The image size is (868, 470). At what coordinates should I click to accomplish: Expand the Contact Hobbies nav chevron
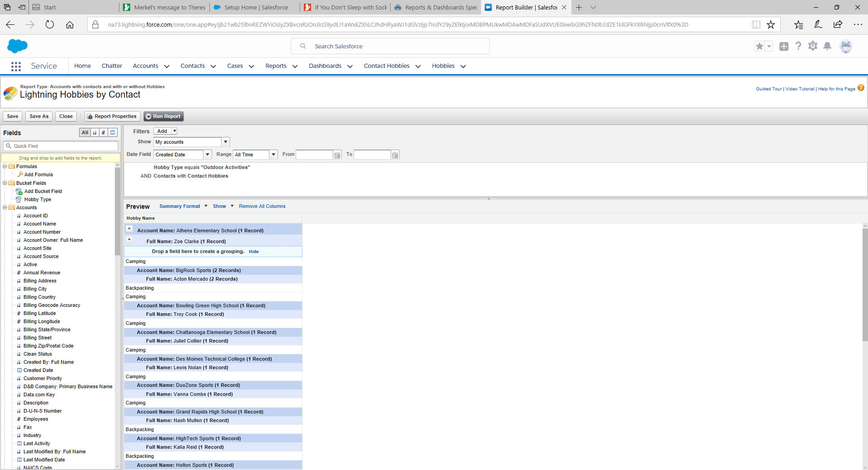[418, 66]
